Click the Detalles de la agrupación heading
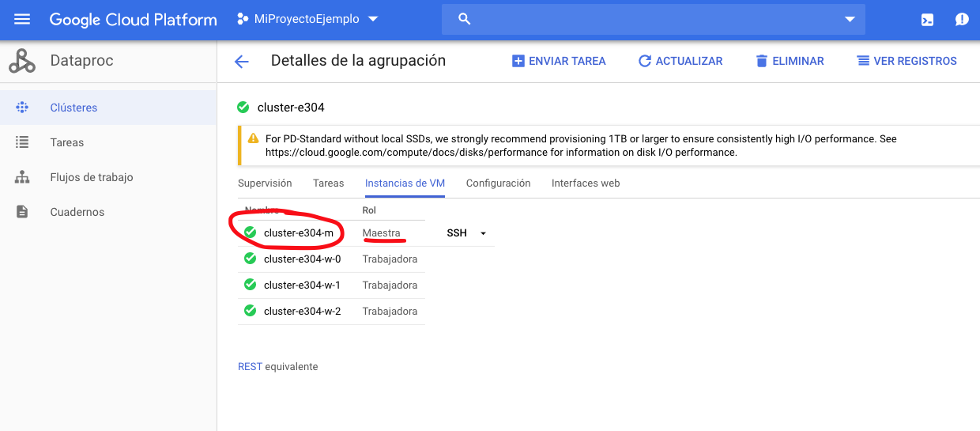980x431 pixels. (358, 61)
